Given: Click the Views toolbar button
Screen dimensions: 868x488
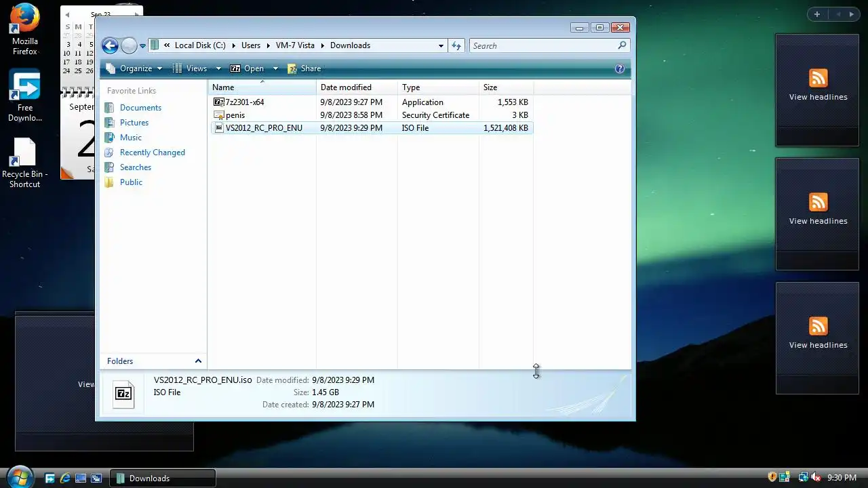Looking at the screenshot, I should 190,68.
